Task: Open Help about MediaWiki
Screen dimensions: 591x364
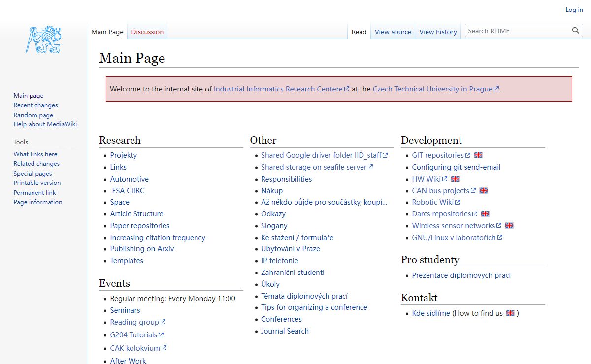Action: coord(45,124)
